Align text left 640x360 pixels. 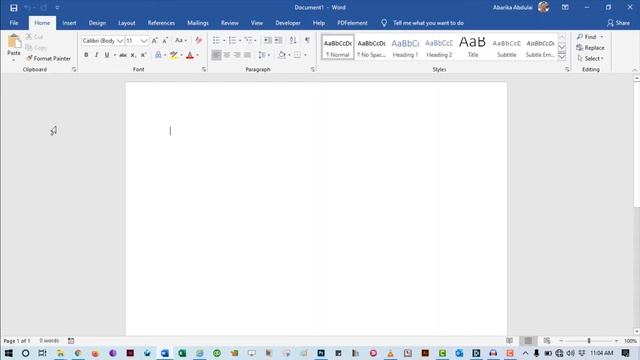(x=216, y=55)
